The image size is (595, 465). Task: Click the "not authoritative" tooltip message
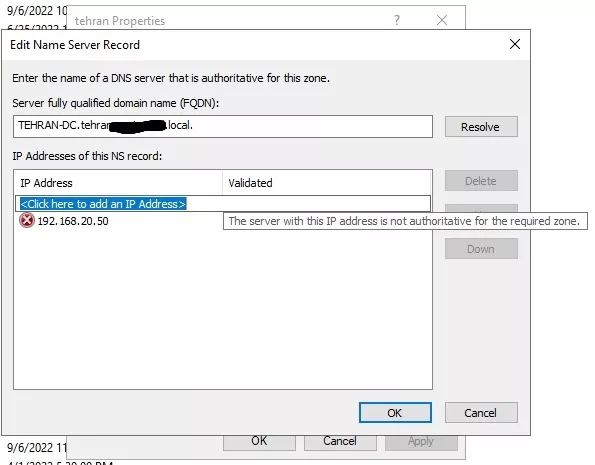[405, 221]
